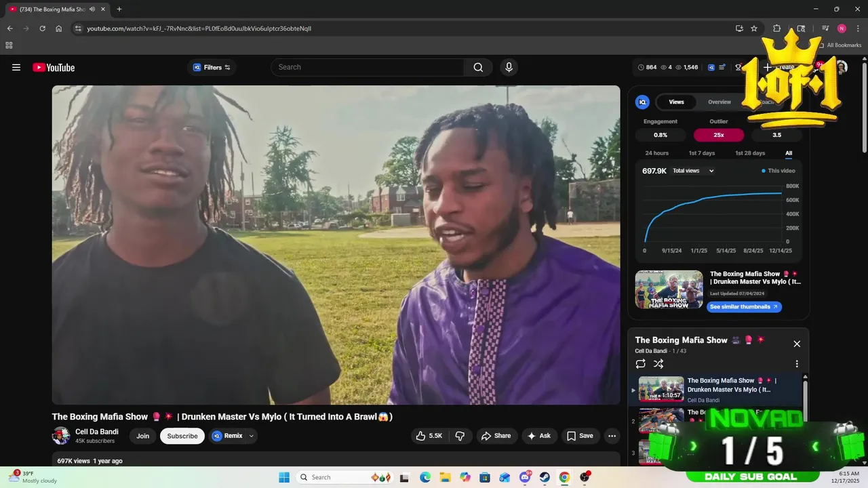Open the Ask AI button
This screenshot has height=488, width=868.
pyautogui.click(x=538, y=436)
